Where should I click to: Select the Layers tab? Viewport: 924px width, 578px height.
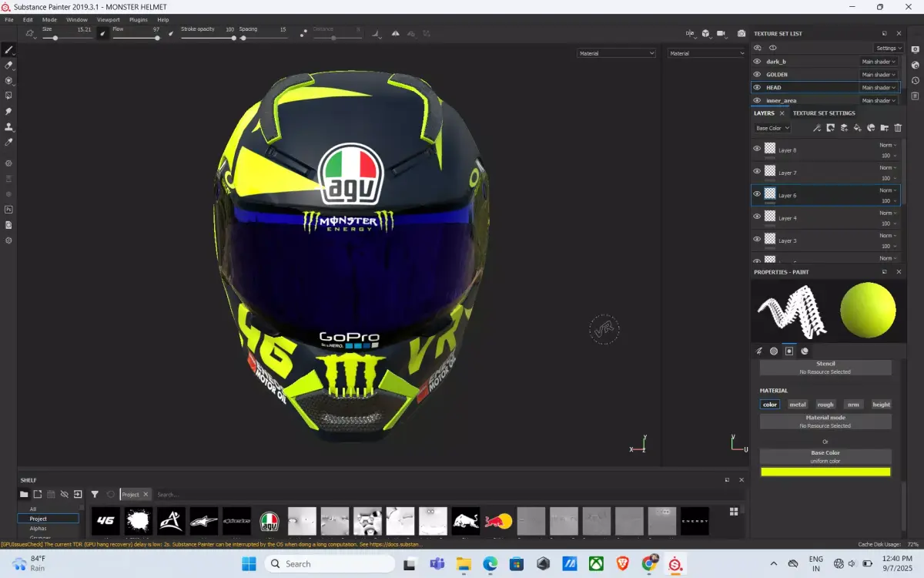[764, 113]
